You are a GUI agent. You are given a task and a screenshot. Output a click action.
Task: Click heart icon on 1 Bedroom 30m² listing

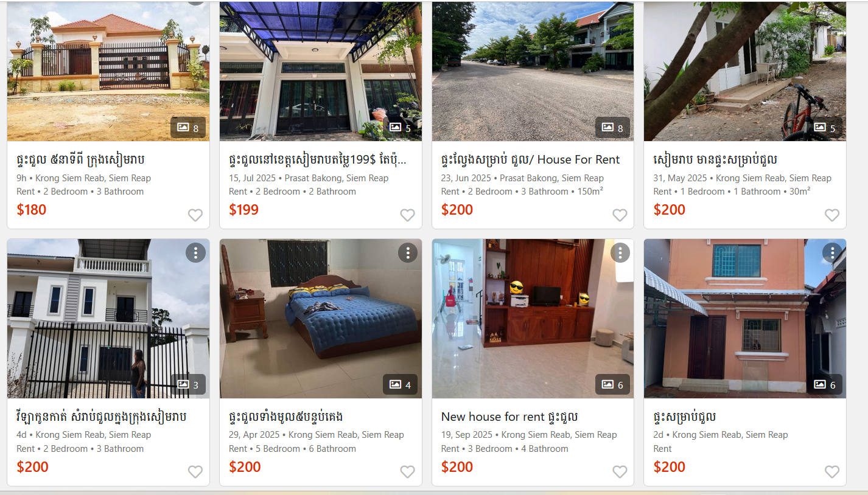[832, 215]
